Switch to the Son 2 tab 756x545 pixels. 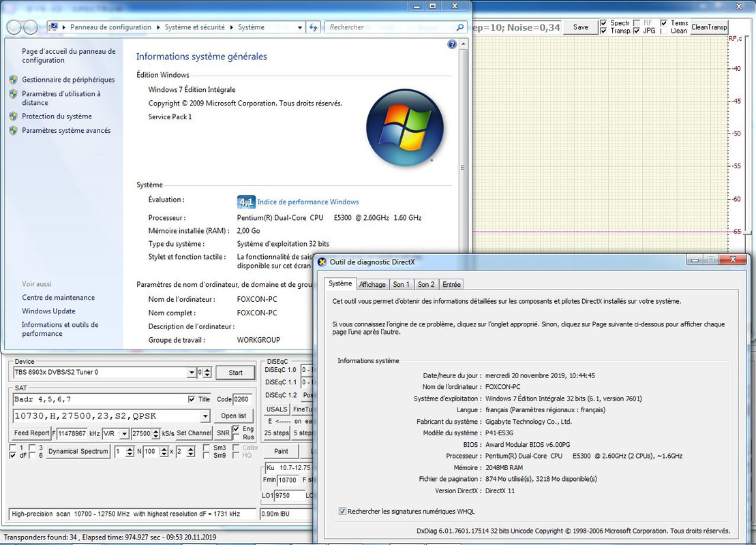pyautogui.click(x=426, y=284)
